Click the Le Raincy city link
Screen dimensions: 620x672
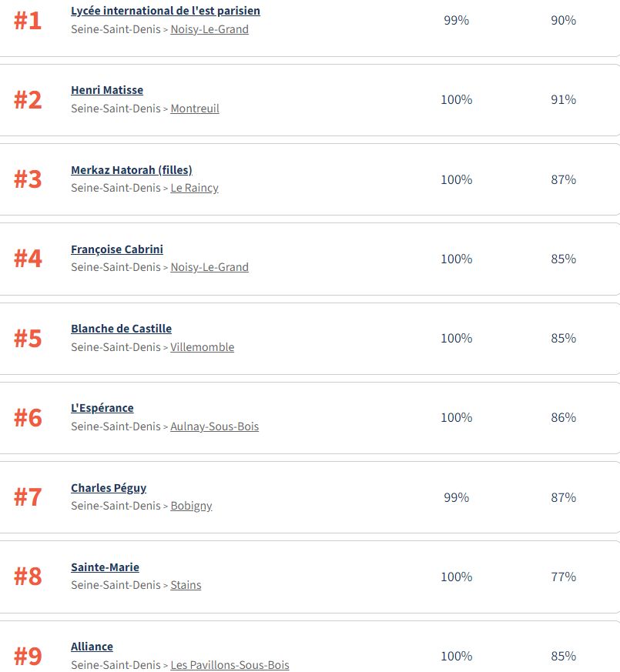(x=194, y=188)
